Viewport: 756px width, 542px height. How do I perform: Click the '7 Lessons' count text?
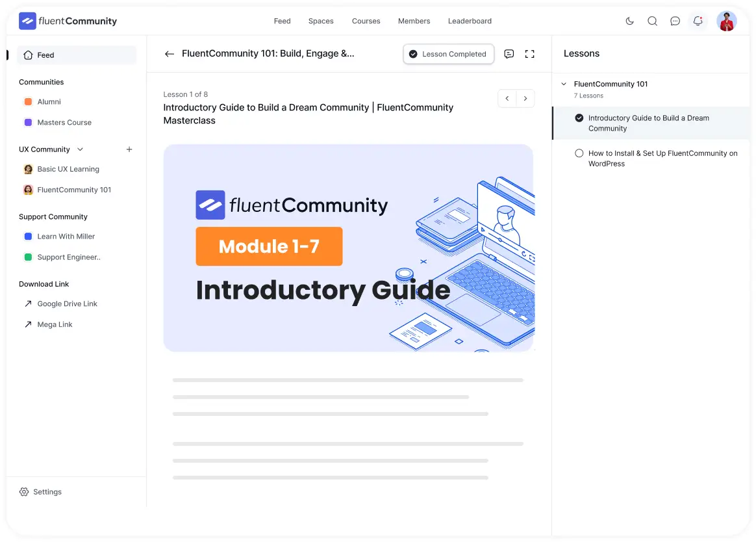[x=588, y=96]
